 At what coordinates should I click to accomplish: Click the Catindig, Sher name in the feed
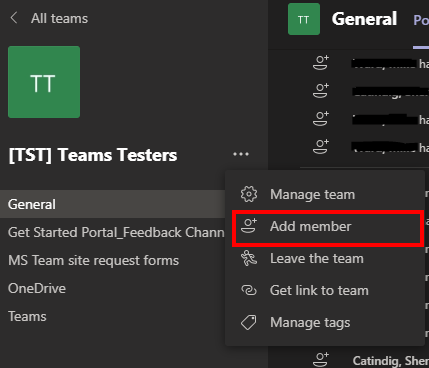coord(391,361)
